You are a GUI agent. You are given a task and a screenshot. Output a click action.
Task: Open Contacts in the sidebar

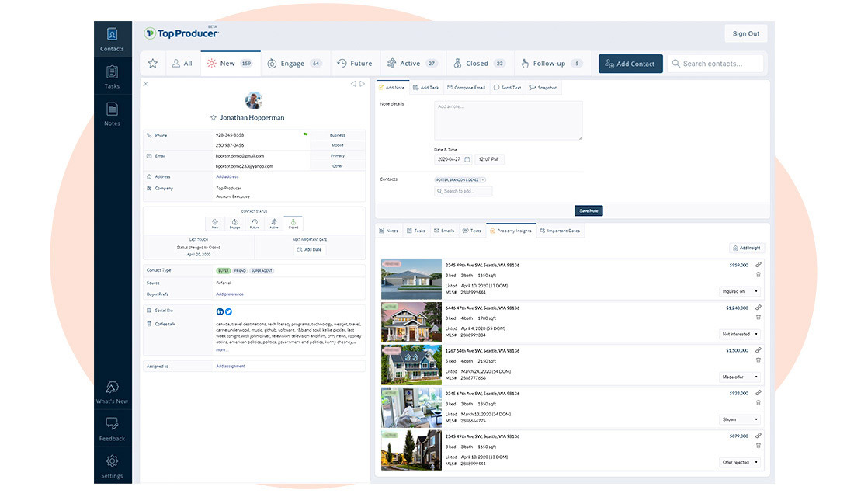pyautogui.click(x=112, y=40)
